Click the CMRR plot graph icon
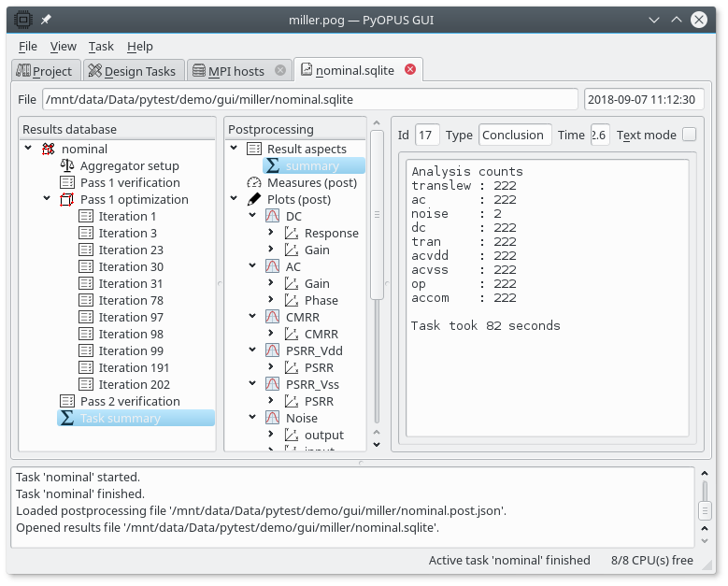This screenshot has height=586, width=728. [272, 317]
